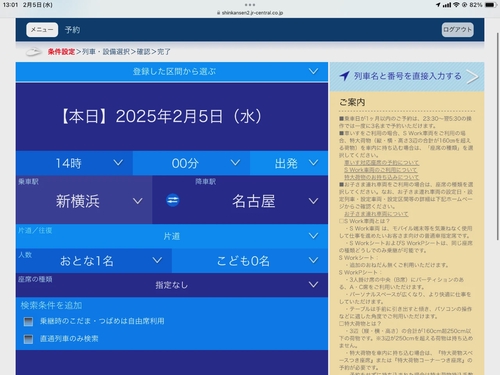500x375 pixels.
Task: Click the shinkansen2.jr-central.co.jp address bar
Action: (x=250, y=13)
